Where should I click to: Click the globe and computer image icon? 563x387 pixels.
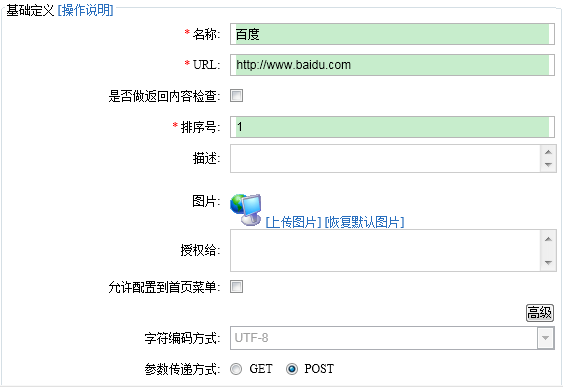click(x=246, y=209)
